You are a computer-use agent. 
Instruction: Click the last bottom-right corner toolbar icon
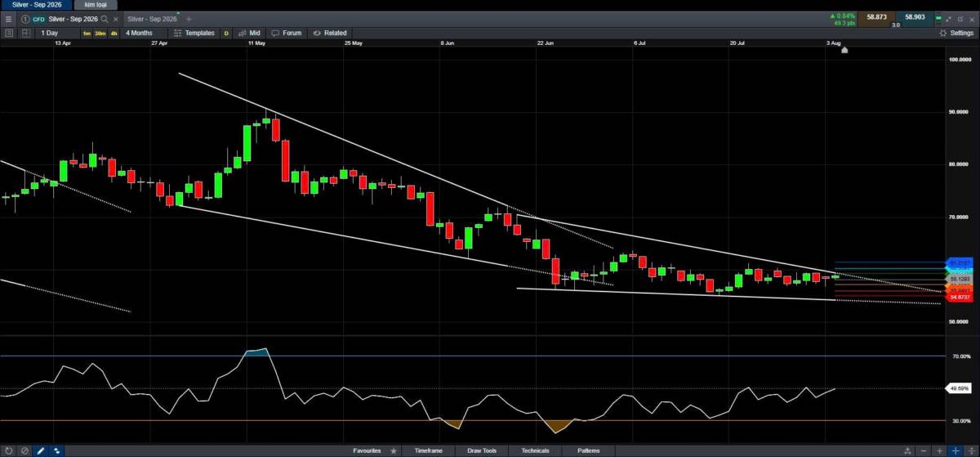pyautogui.click(x=970, y=450)
